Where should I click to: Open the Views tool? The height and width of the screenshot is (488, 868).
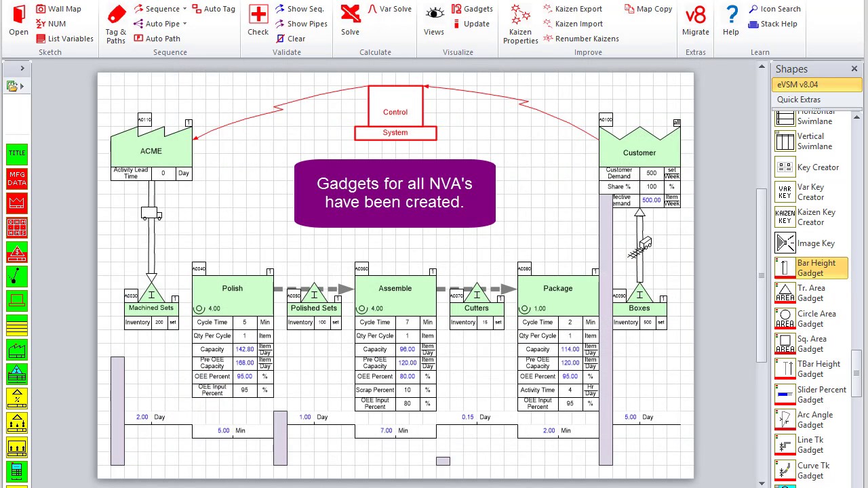pyautogui.click(x=434, y=20)
